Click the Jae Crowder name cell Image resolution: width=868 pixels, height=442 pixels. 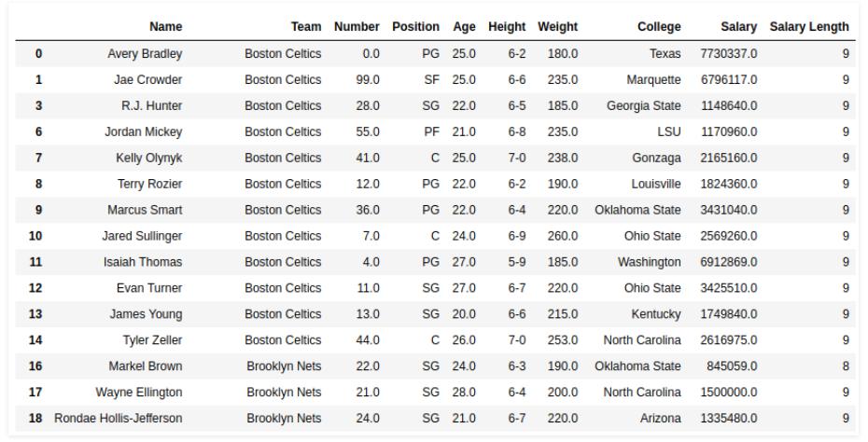point(147,80)
